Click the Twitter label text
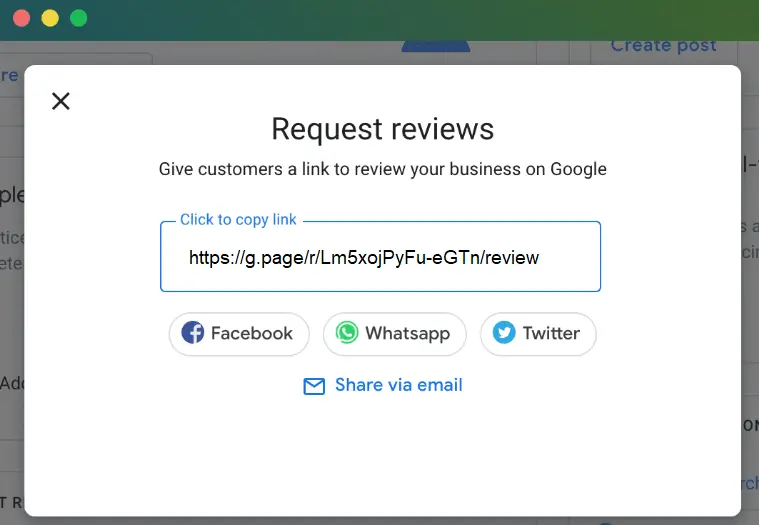 tap(551, 333)
